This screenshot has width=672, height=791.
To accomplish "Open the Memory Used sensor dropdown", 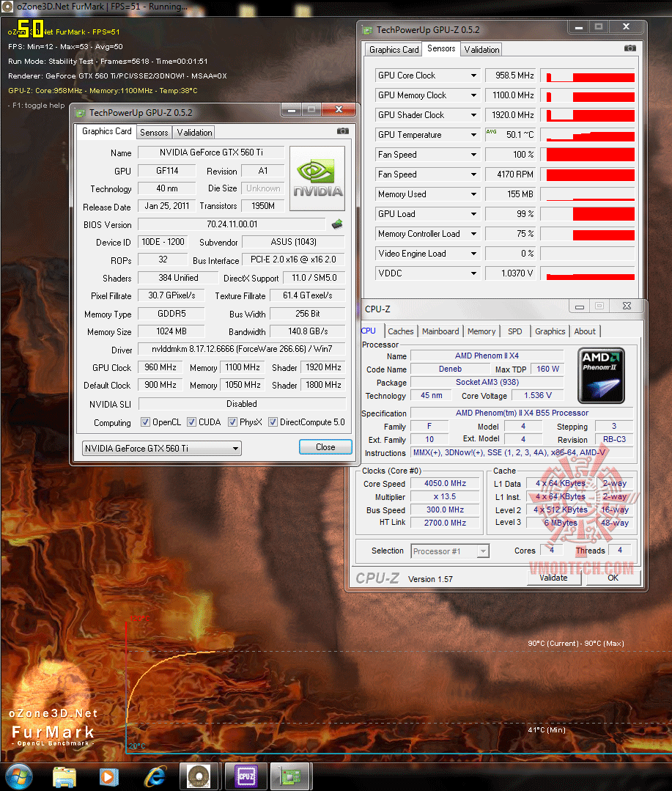I will [473, 194].
